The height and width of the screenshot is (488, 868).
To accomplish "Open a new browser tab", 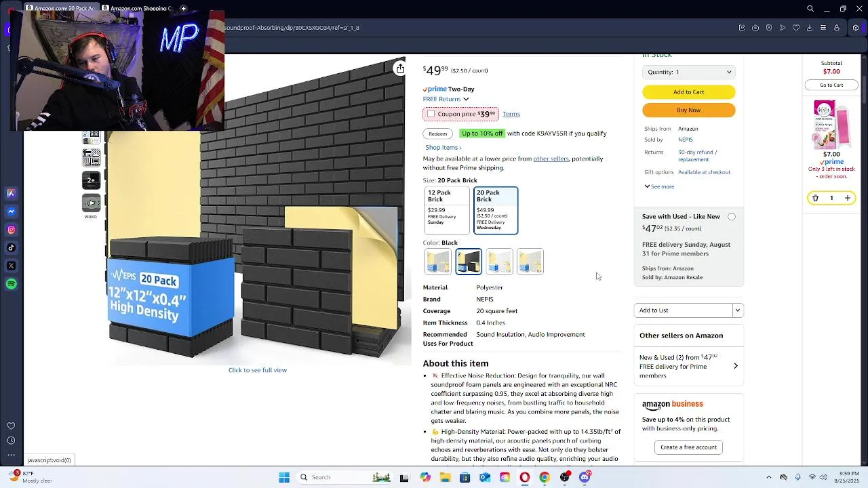I will (x=183, y=8).
